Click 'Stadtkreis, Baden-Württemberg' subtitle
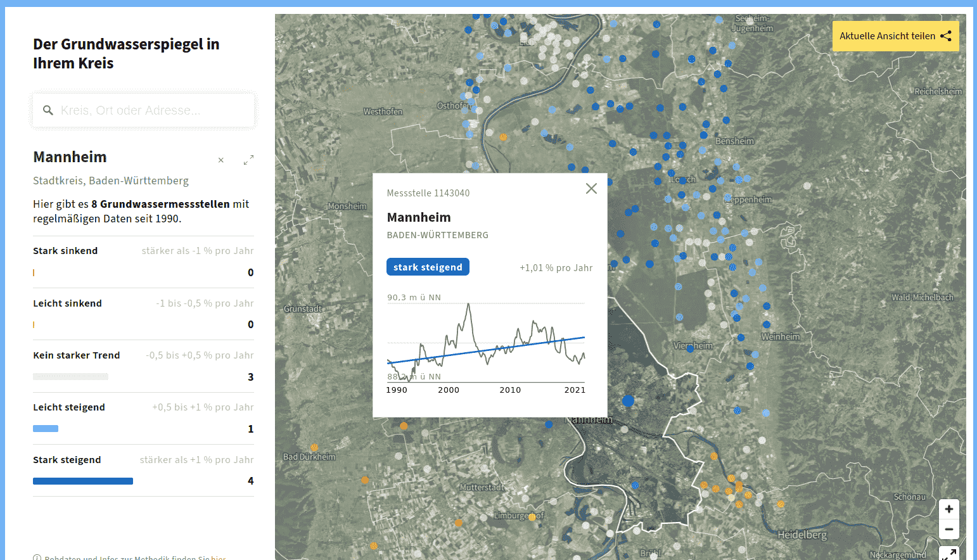Viewport: 977px width, 560px height. [x=111, y=181]
